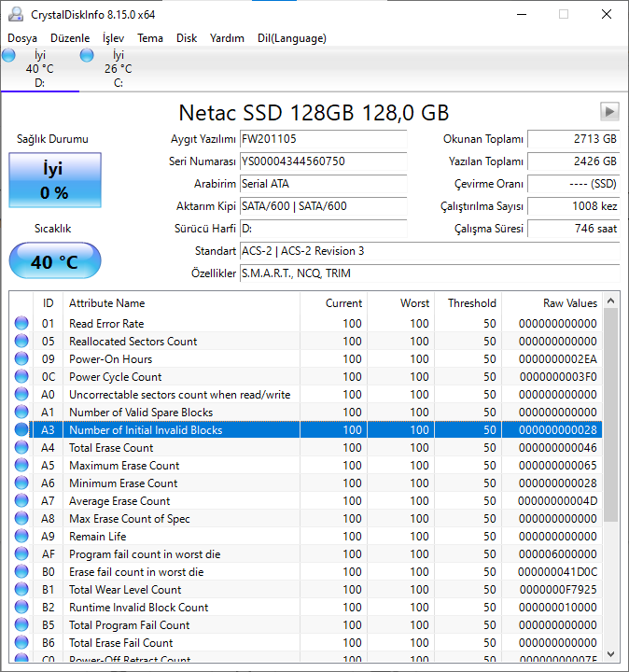This screenshot has width=629, height=672.
Task: Open the Dil(Language) menu
Action: [292, 38]
